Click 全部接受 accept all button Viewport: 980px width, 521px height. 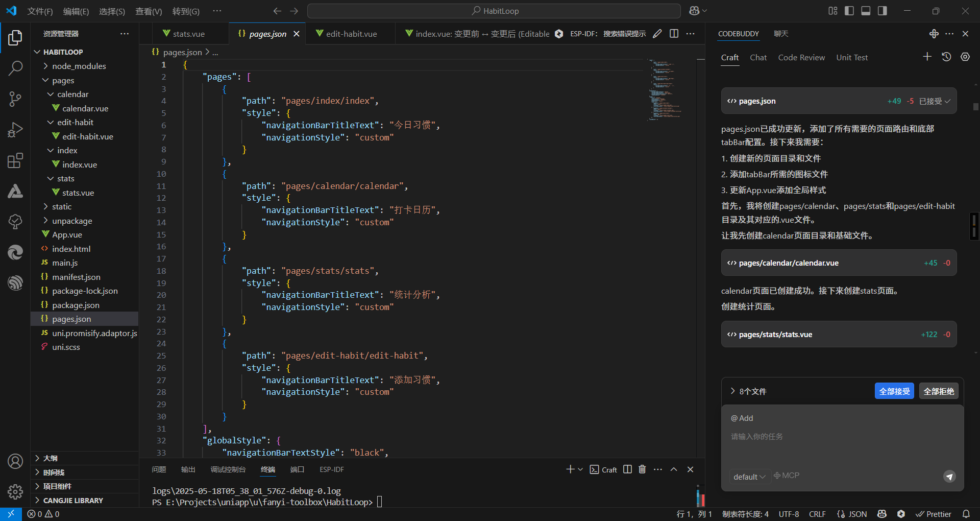pos(894,391)
